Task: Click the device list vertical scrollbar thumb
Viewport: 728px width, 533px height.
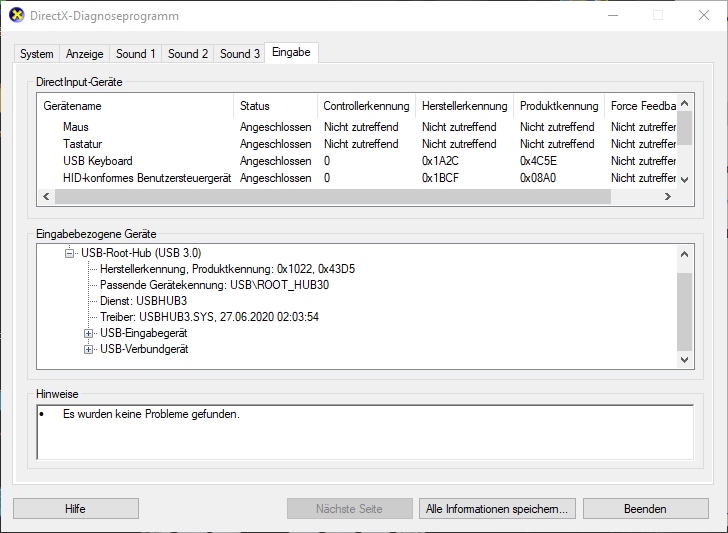Action: [684, 128]
